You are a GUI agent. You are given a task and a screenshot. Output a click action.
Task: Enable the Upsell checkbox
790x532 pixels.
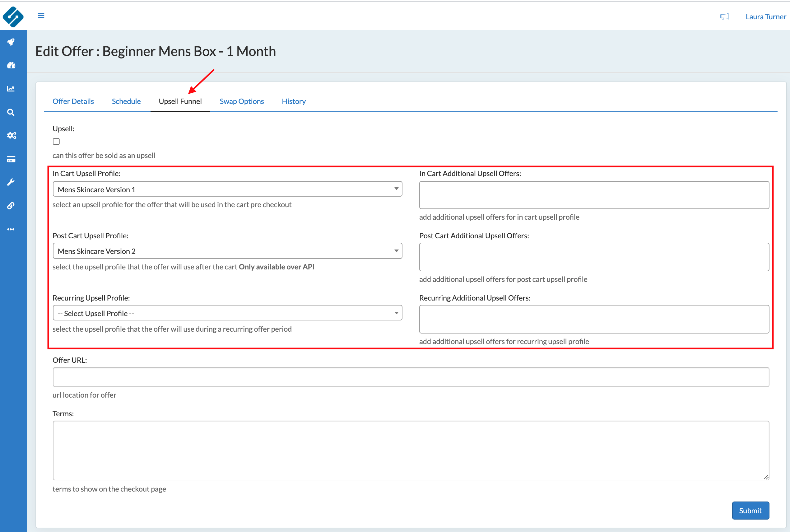(56, 142)
